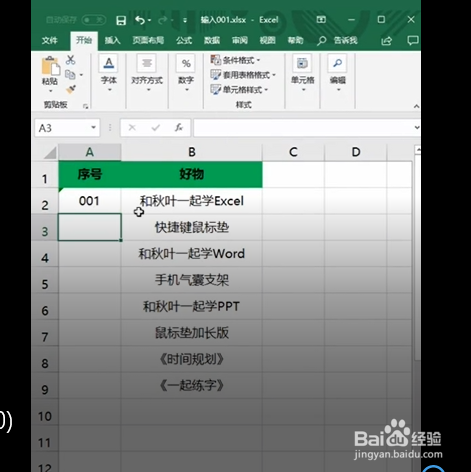Select column D header
This screenshot has width=471, height=472.
pos(356,152)
